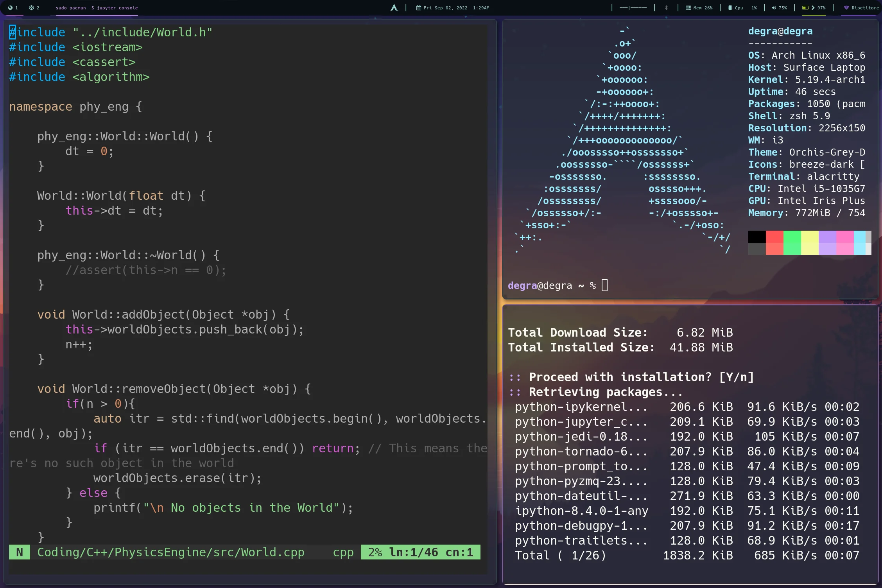Click the 'dt = 0;' line
The image size is (882, 588).
(x=90, y=151)
